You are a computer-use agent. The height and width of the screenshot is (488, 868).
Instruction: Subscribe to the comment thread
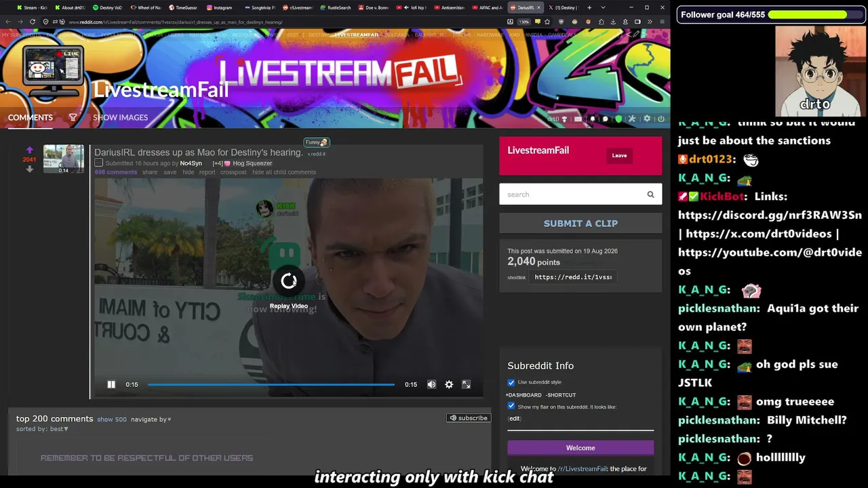click(468, 418)
